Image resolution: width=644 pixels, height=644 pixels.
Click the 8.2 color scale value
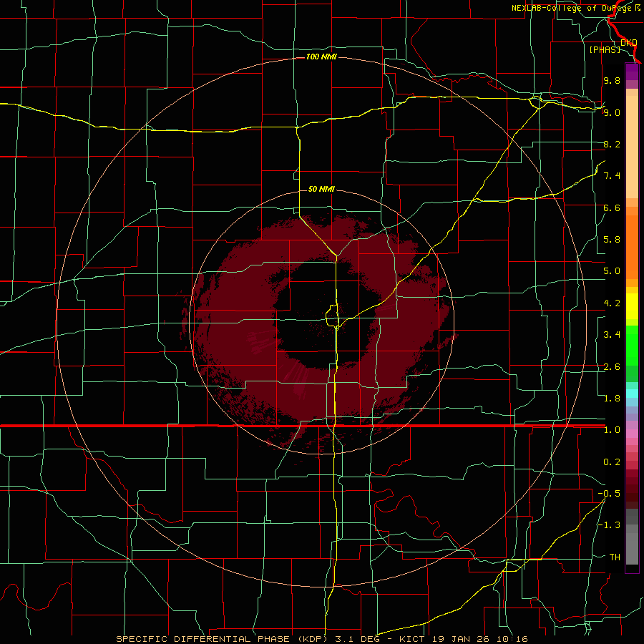612,145
